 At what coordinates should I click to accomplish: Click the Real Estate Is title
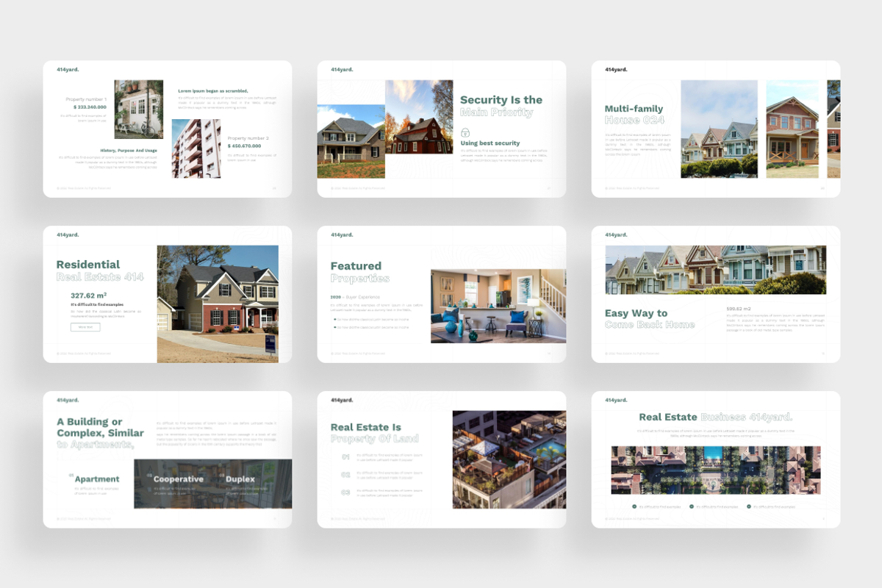(x=366, y=427)
